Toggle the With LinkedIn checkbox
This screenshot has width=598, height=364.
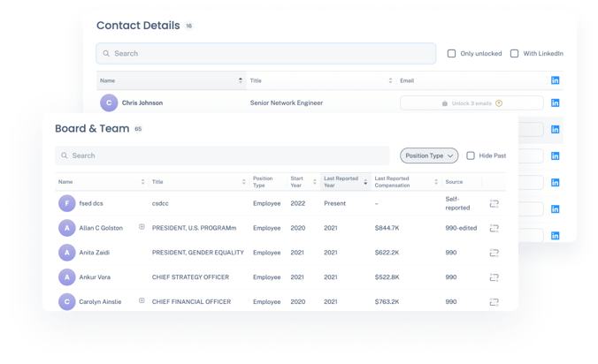[x=514, y=54]
